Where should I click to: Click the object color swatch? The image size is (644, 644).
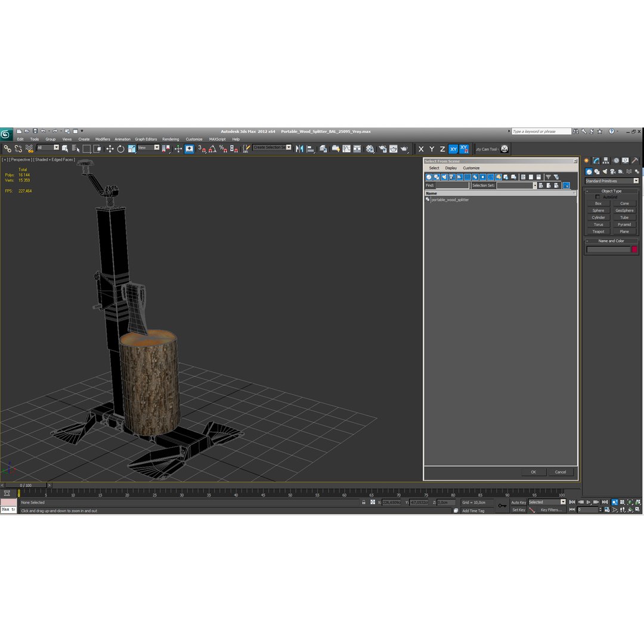click(634, 249)
